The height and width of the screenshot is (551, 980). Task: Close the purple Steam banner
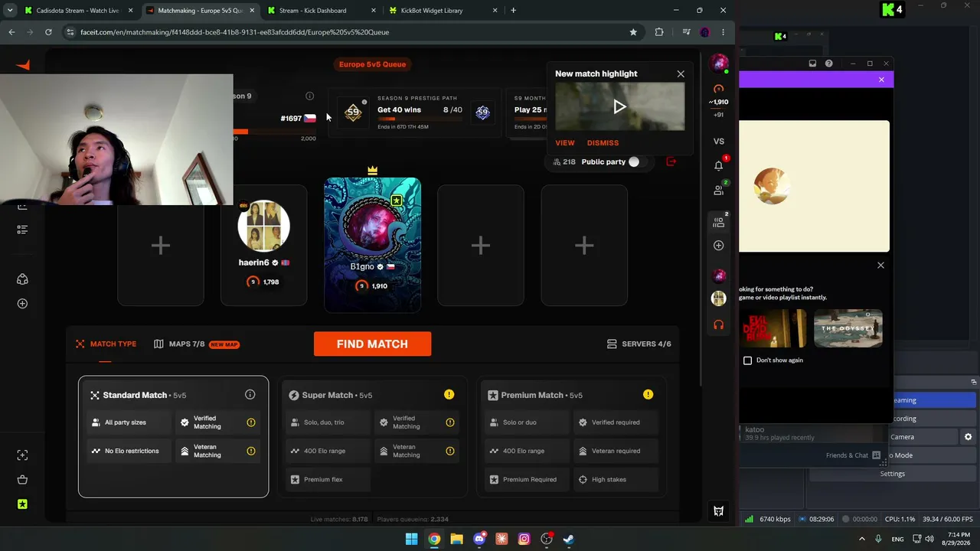[881, 80]
